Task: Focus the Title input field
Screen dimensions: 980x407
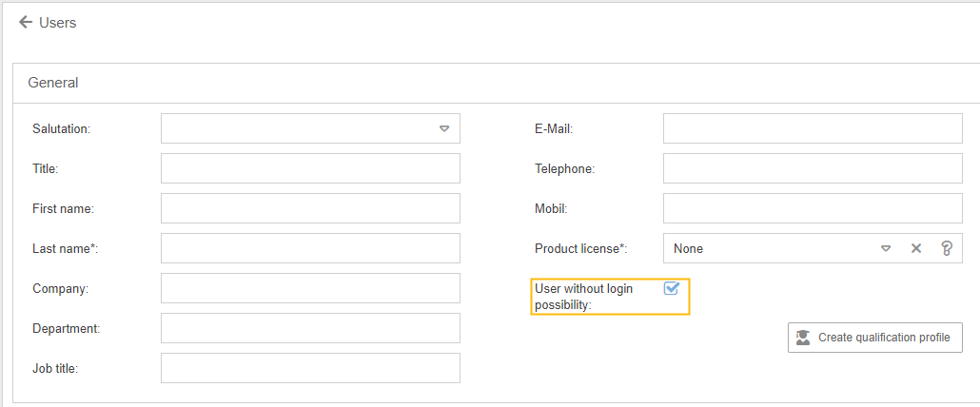Action: tap(310, 168)
